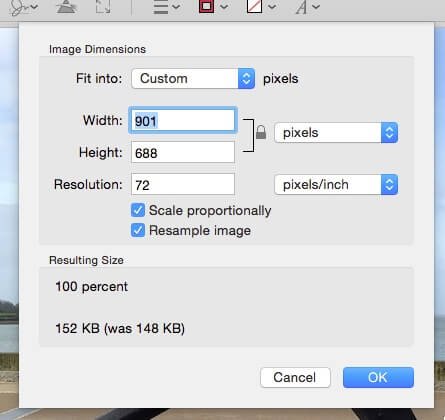Image resolution: width=445 pixels, height=420 pixels.
Task: Click the Adjust Color prism icon
Action: point(65,6)
